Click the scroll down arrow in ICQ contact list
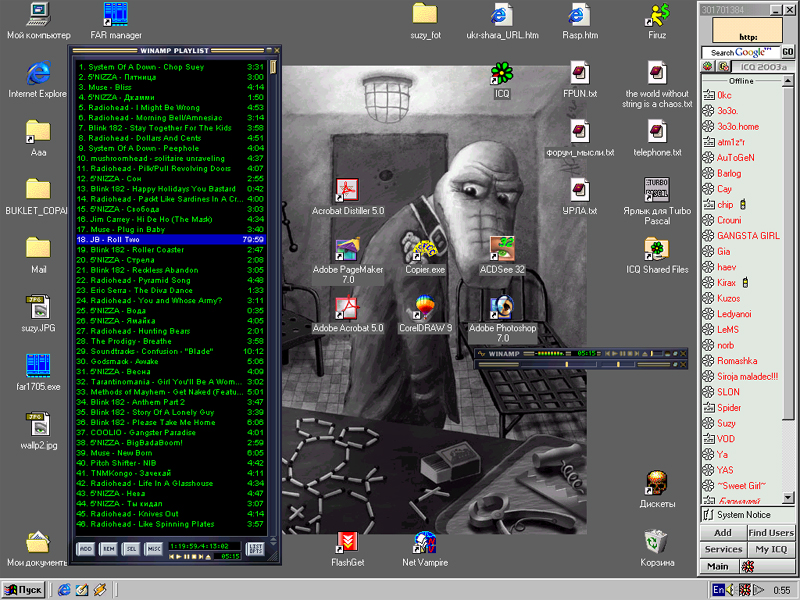 point(788,497)
